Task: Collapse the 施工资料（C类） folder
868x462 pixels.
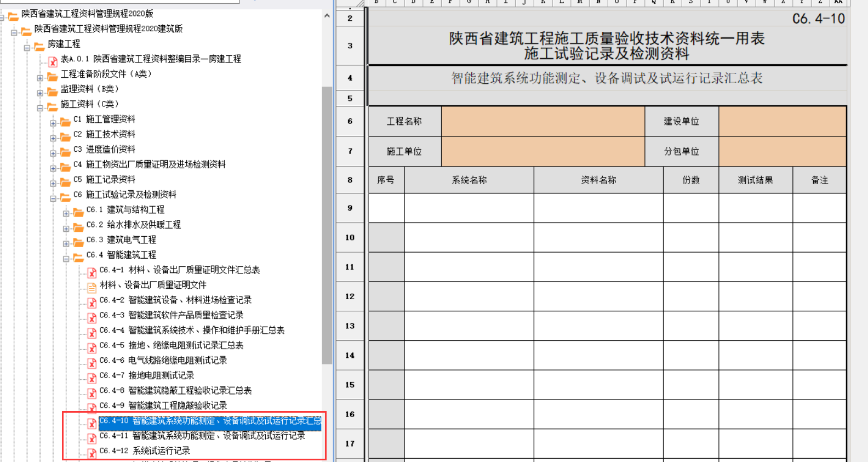Action: tap(39, 108)
